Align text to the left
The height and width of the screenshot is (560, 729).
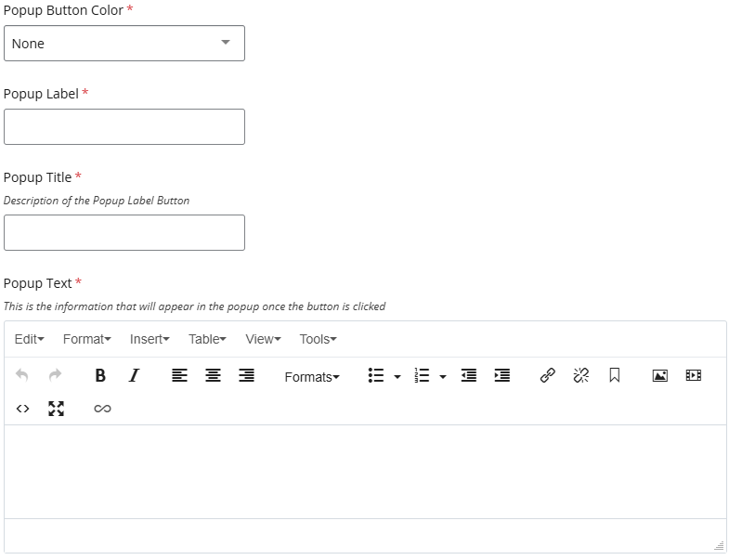click(179, 376)
